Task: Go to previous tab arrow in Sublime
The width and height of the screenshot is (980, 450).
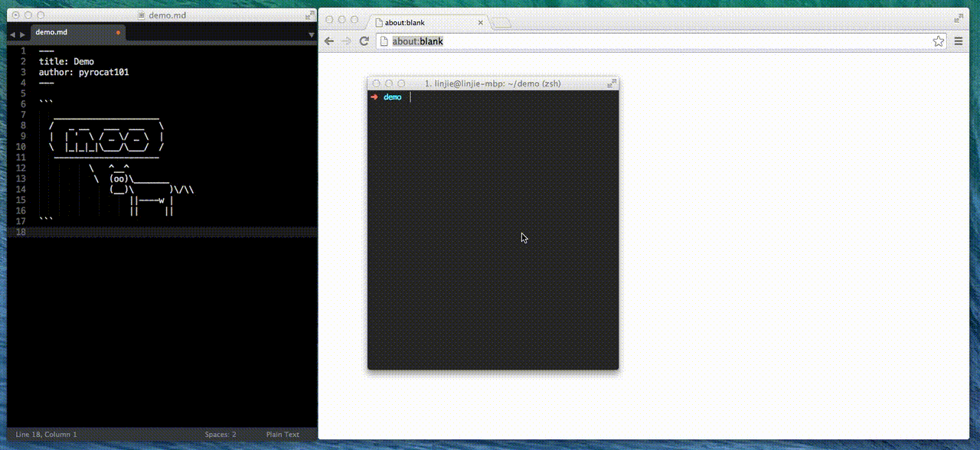Action: click(12, 34)
